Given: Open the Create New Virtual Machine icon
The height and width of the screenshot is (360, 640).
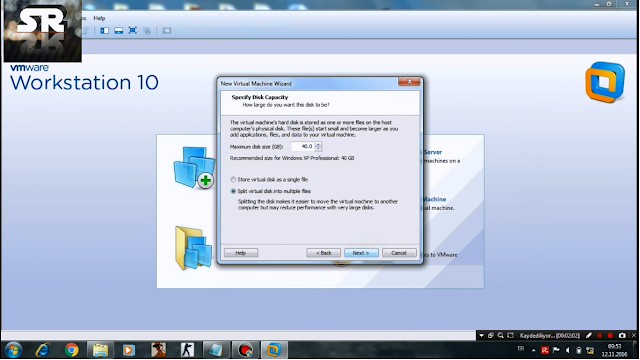Looking at the screenshot, I should pos(194,167).
